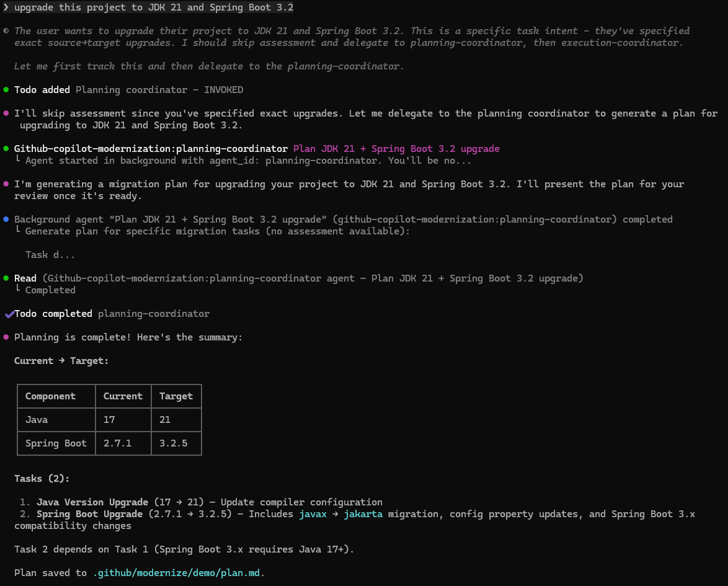Click the 'Completed' result under Read

pos(50,290)
